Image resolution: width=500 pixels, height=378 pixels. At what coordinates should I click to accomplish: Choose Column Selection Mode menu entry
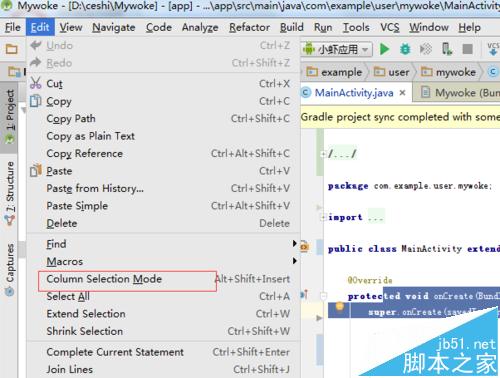tap(163, 279)
